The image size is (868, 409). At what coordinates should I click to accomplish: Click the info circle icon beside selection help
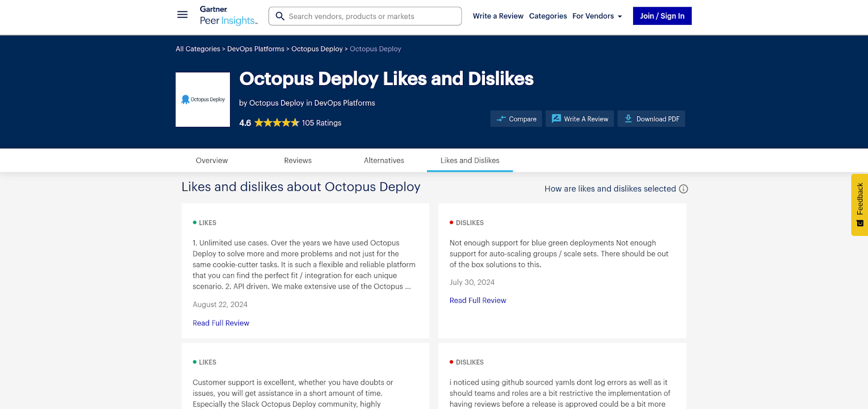684,189
